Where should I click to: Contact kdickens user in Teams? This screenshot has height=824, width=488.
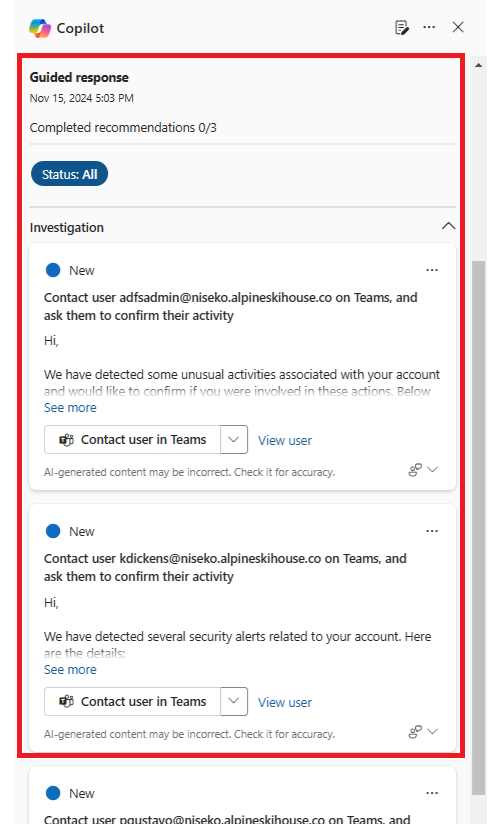click(x=132, y=702)
